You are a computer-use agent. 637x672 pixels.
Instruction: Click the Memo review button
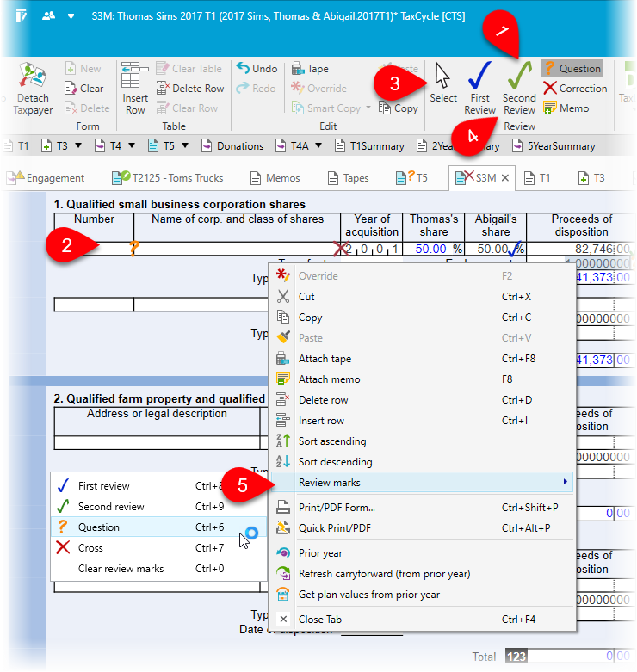566,108
